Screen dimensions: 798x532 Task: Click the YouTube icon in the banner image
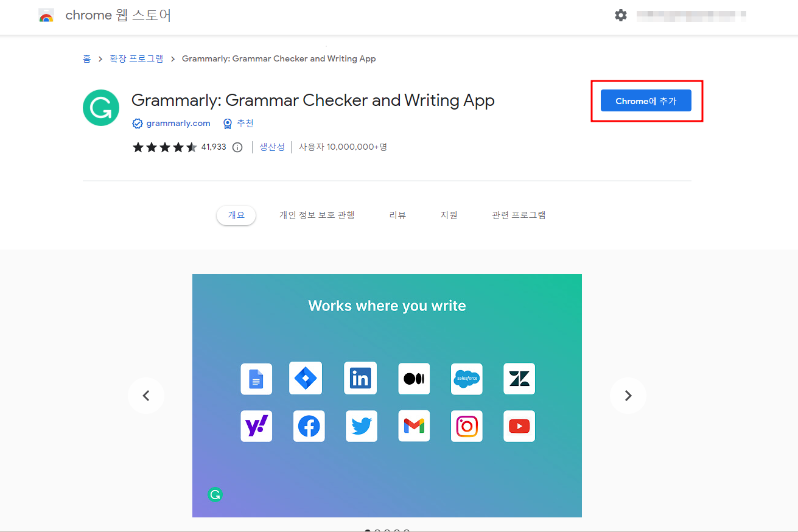point(519,425)
